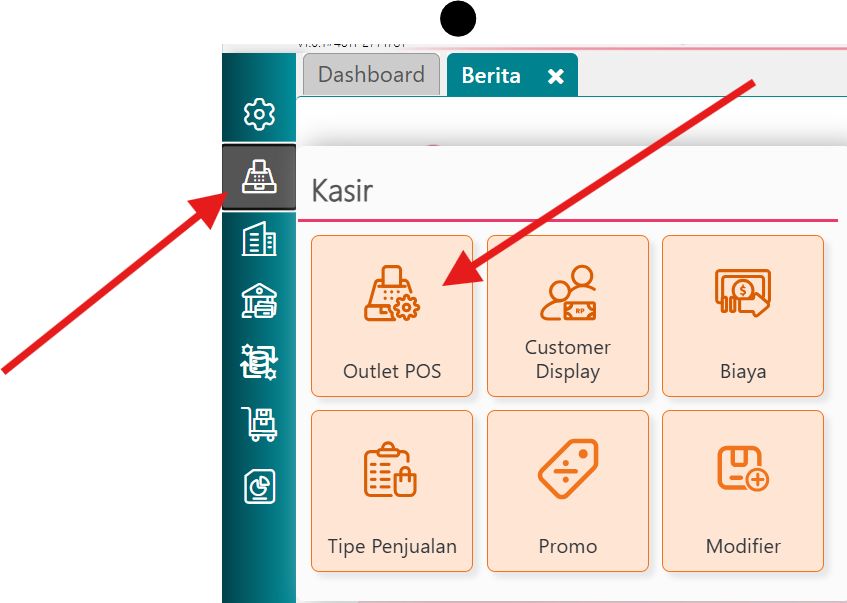Open the company building sidebar icon
The height and width of the screenshot is (603, 847).
click(x=259, y=239)
